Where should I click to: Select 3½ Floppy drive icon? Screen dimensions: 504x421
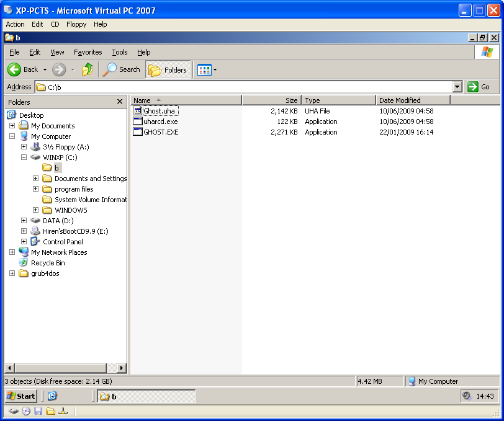pos(35,147)
